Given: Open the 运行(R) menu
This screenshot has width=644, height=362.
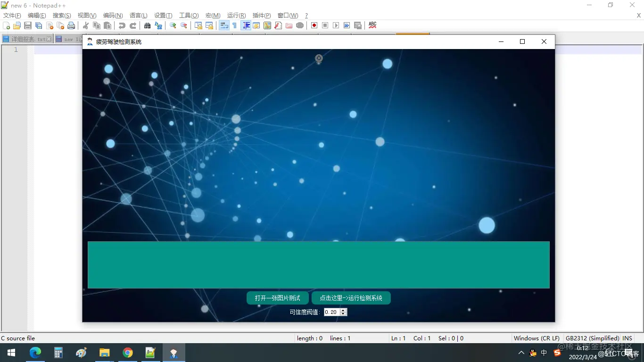Looking at the screenshot, I should click(x=236, y=16).
